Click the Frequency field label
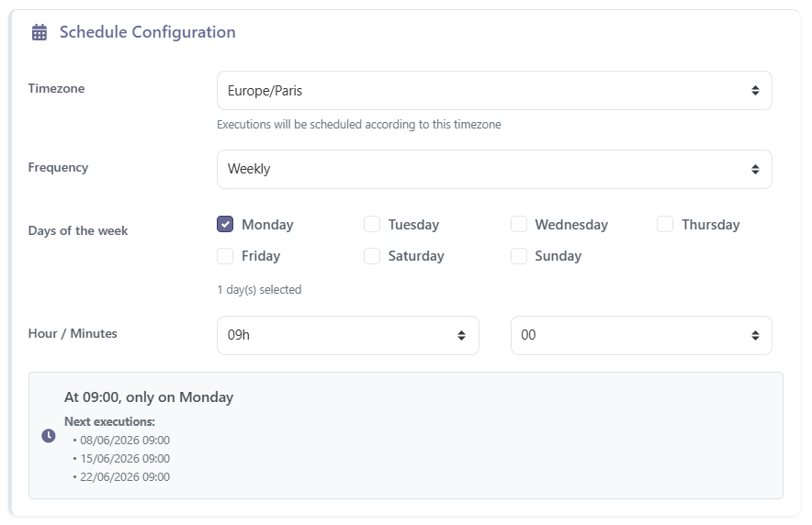Viewport: 812px width, 525px height. [x=58, y=168]
